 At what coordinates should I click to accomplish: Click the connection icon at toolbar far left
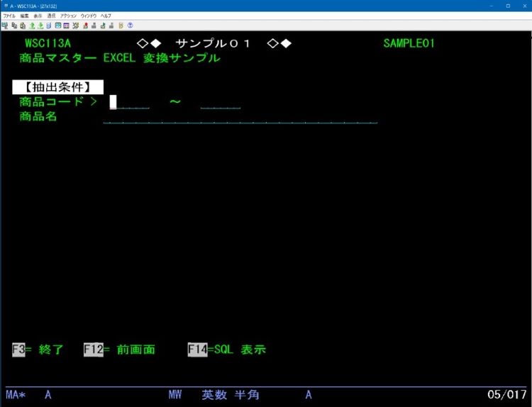[x=5, y=25]
